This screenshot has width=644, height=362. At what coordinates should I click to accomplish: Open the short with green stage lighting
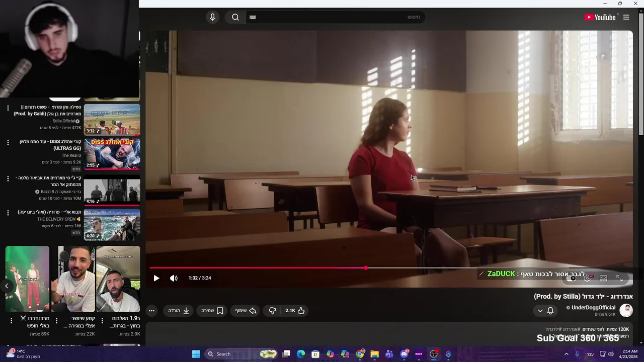click(x=27, y=279)
